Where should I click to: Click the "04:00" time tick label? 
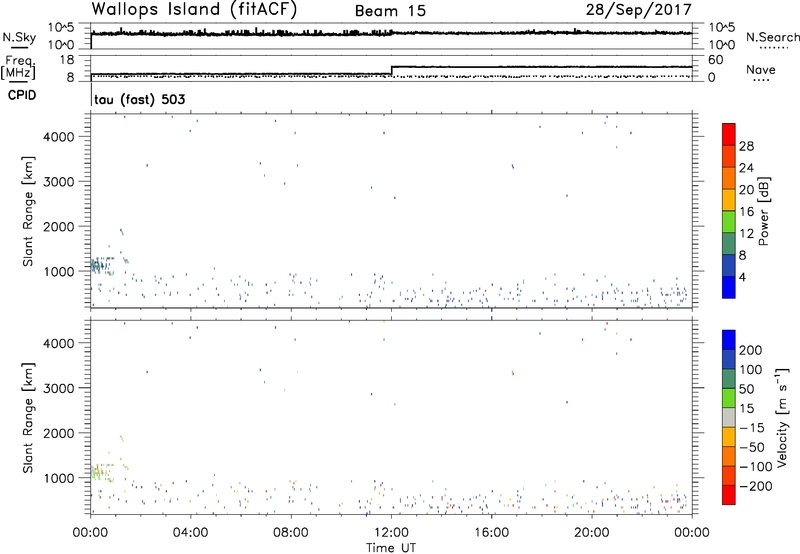(x=190, y=533)
